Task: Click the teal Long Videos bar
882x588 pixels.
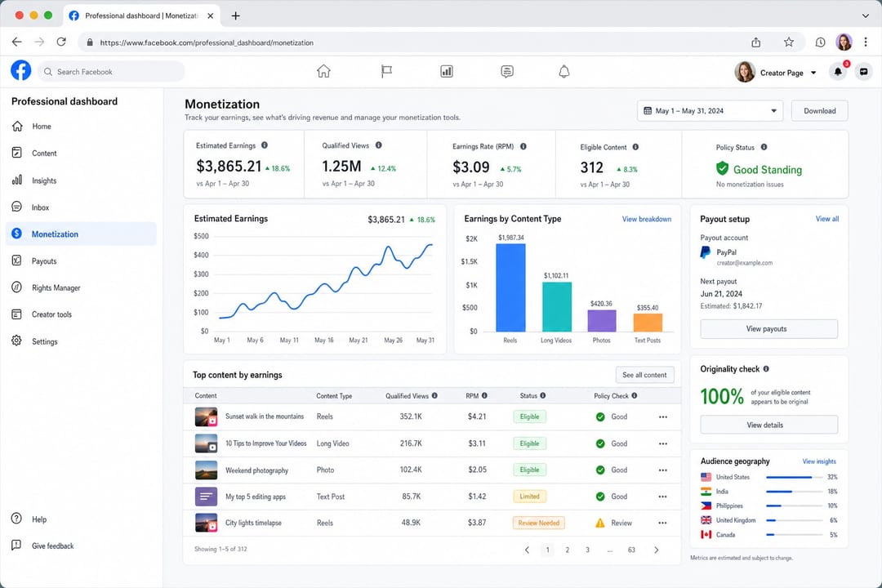Action: 556,307
